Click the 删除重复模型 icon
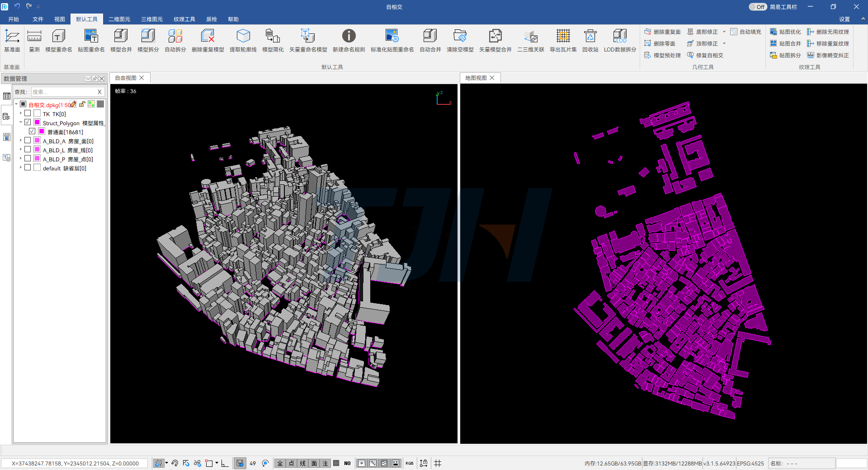Viewport: 868px width, 470px height. 208,36
